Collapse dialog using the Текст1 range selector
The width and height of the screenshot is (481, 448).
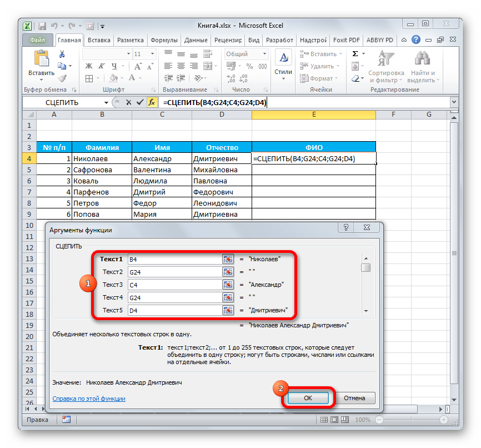tap(228, 259)
